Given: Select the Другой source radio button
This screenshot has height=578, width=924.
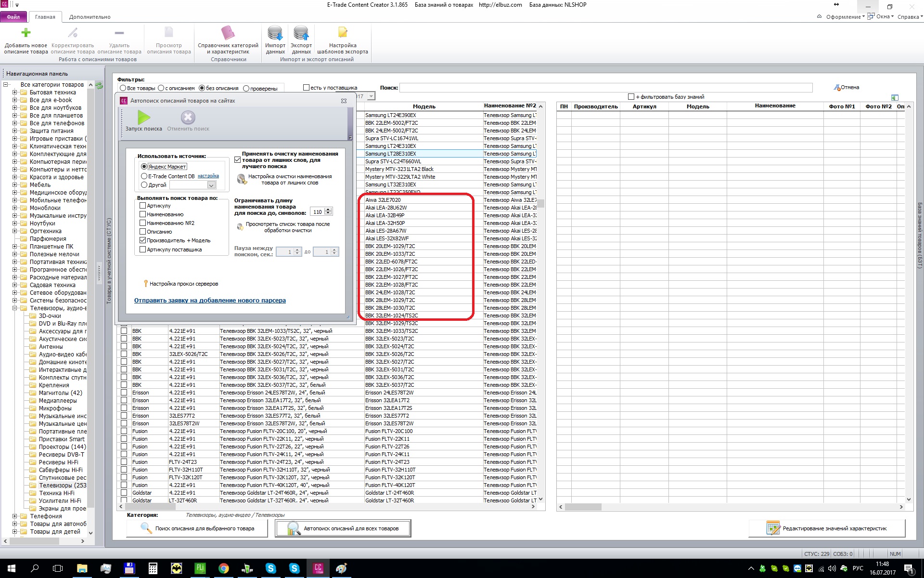Looking at the screenshot, I should tap(144, 185).
